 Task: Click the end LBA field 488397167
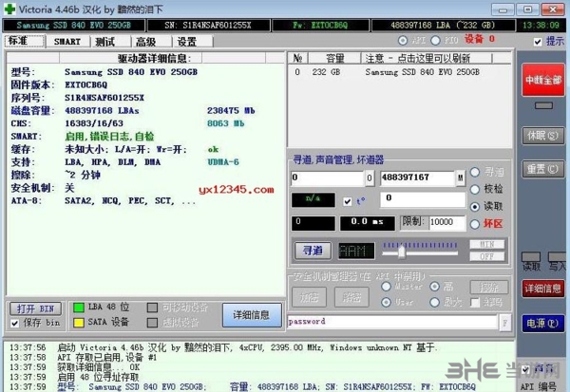click(417, 178)
